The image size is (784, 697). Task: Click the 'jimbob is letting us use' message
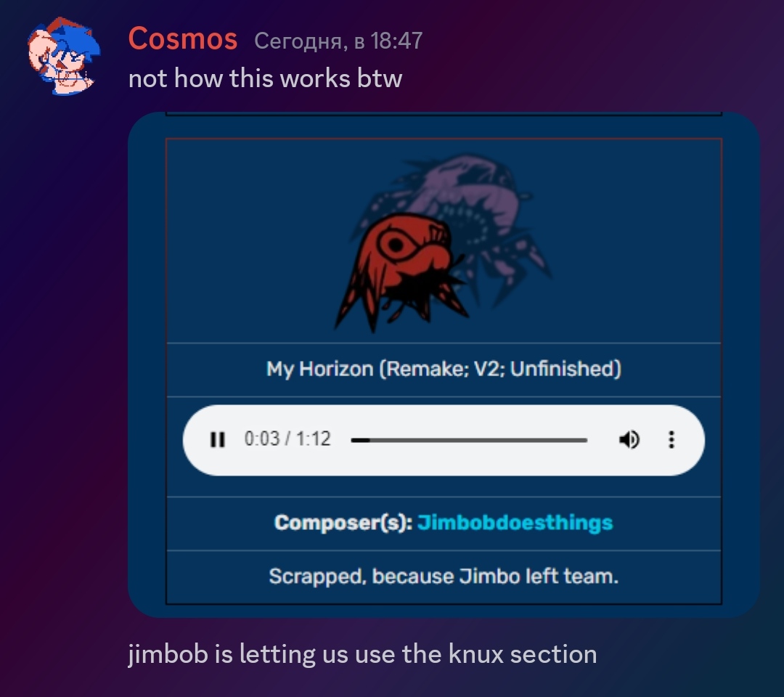pos(362,654)
